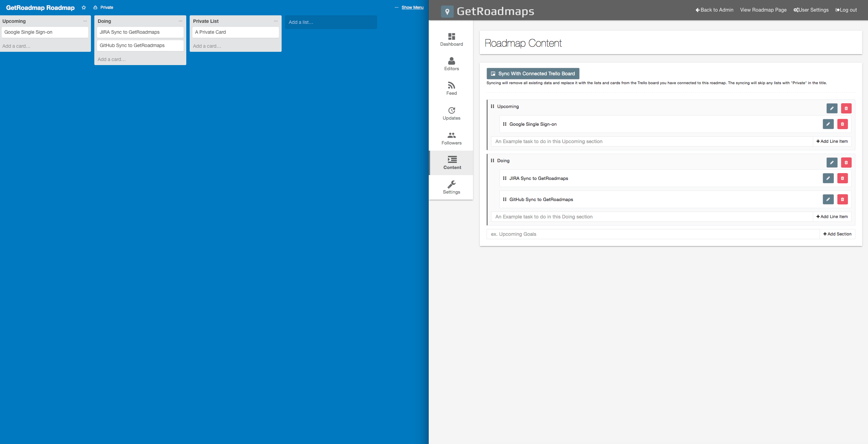Screen dimensions: 868x444
Task: Delete the Doing section with trash icon
Action: (x=846, y=163)
